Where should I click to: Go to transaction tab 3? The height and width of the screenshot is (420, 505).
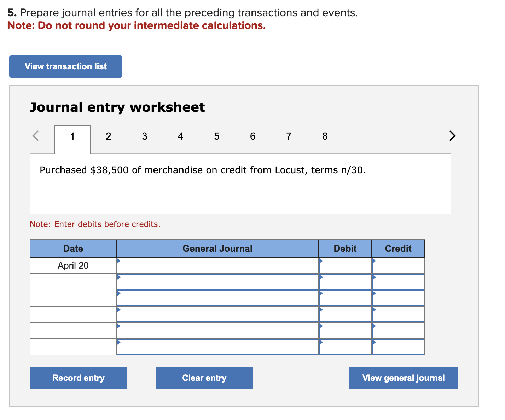[144, 136]
